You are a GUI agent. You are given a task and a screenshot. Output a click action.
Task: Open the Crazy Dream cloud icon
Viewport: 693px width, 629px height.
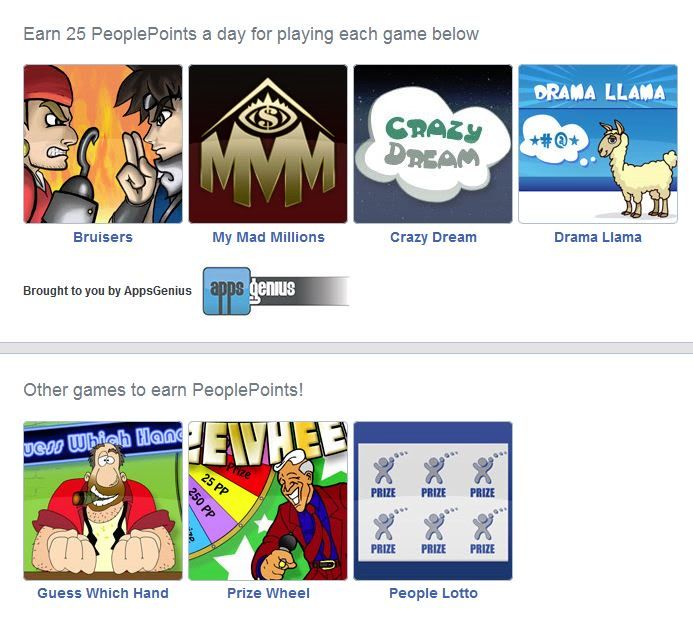[433, 144]
